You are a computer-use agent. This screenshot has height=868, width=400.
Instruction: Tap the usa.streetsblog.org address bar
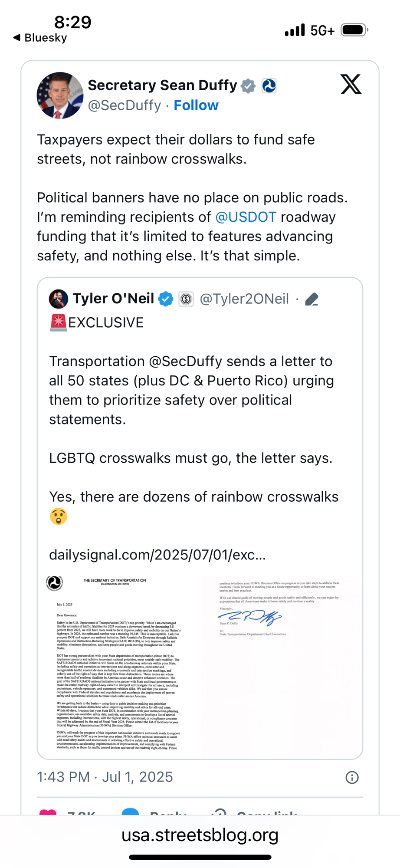point(200,835)
